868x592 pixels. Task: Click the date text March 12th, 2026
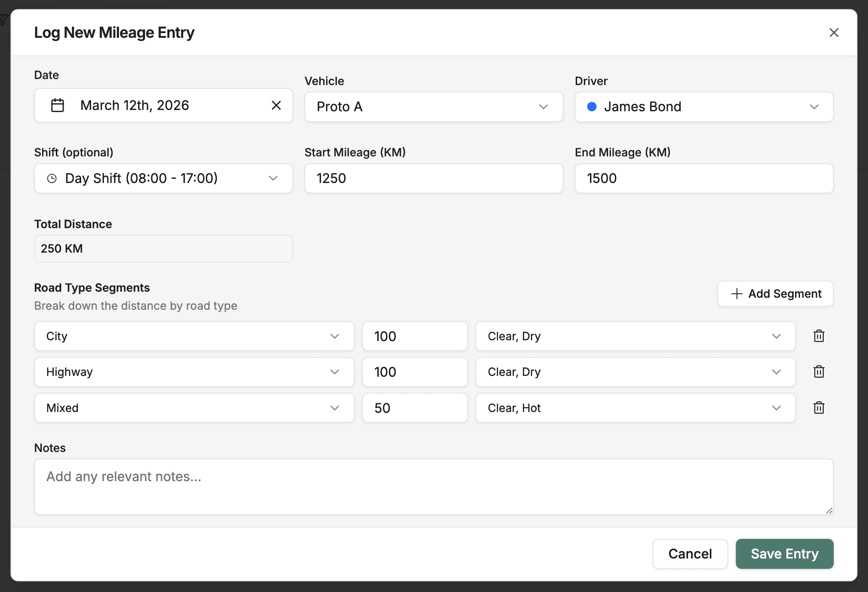pyautogui.click(x=134, y=105)
